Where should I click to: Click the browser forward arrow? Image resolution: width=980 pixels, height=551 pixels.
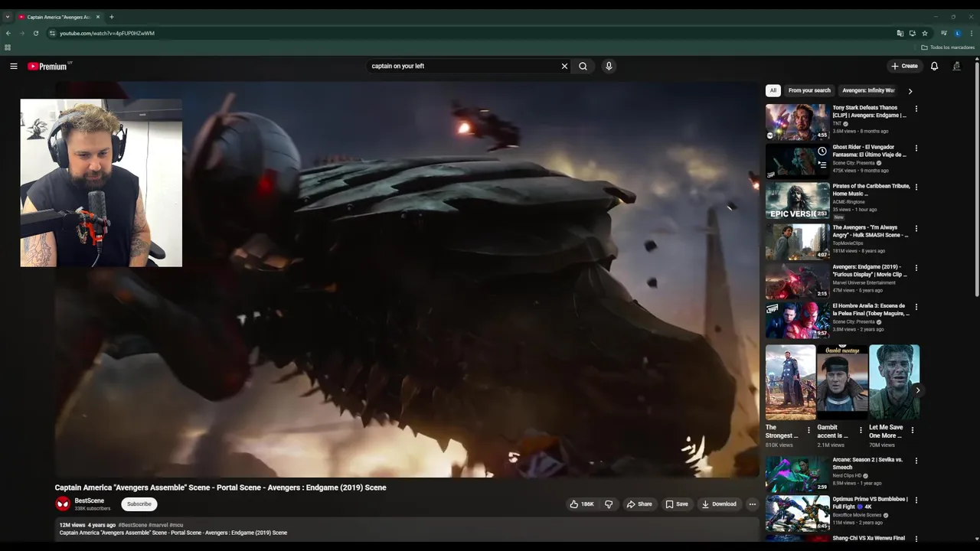pyautogui.click(x=22, y=33)
